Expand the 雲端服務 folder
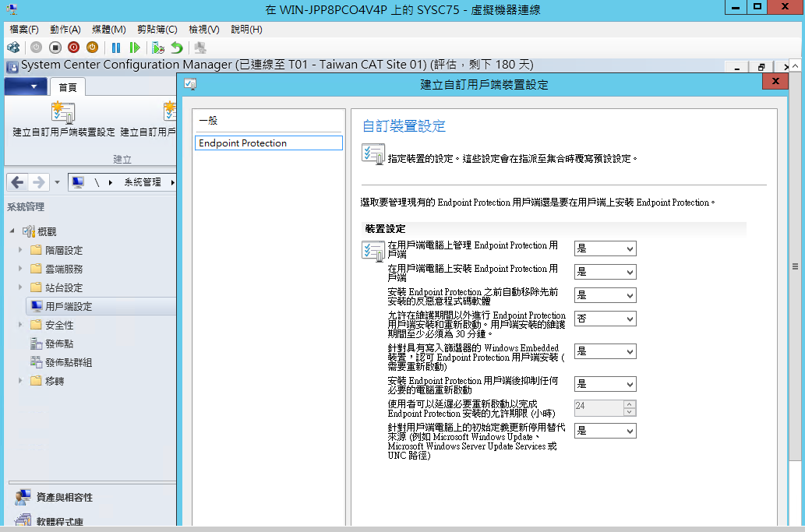The width and height of the screenshot is (805, 532). (20, 268)
